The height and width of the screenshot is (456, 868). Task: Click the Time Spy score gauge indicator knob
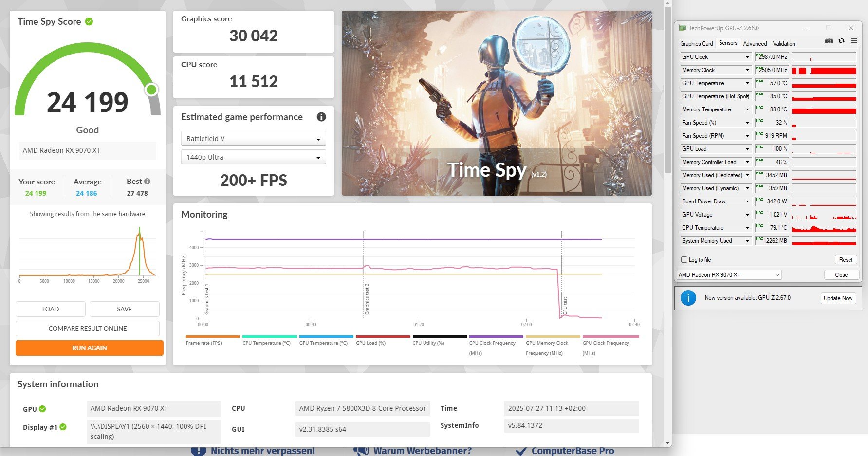(x=152, y=90)
